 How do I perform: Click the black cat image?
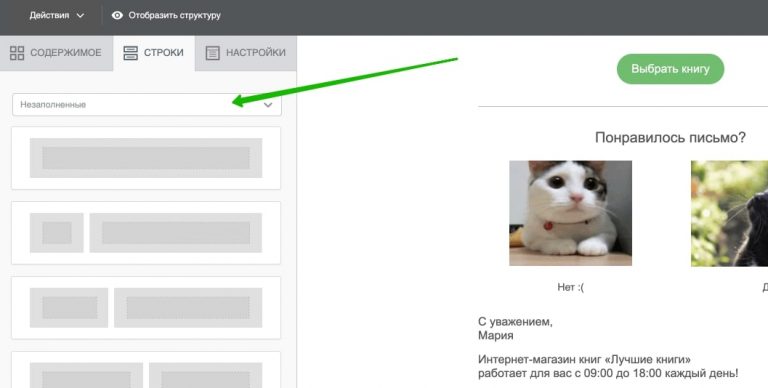tap(729, 214)
